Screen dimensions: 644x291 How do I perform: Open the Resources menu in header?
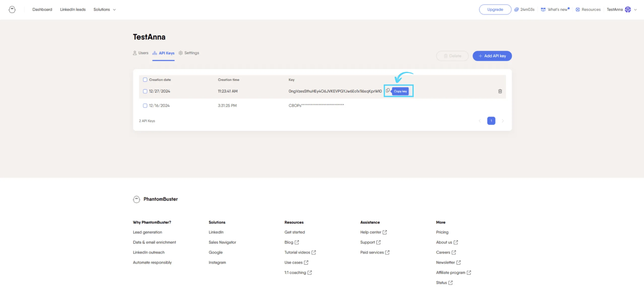[x=588, y=10]
